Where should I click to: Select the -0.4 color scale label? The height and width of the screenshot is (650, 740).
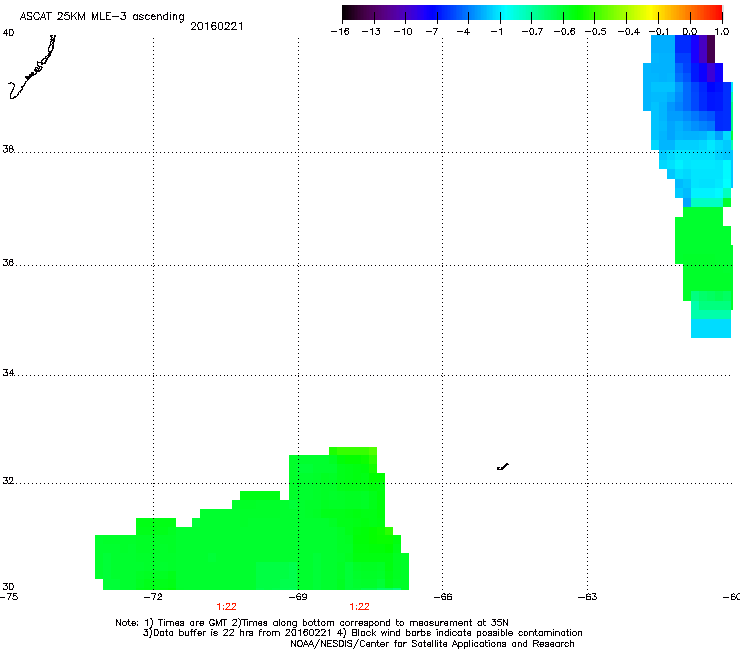click(629, 32)
